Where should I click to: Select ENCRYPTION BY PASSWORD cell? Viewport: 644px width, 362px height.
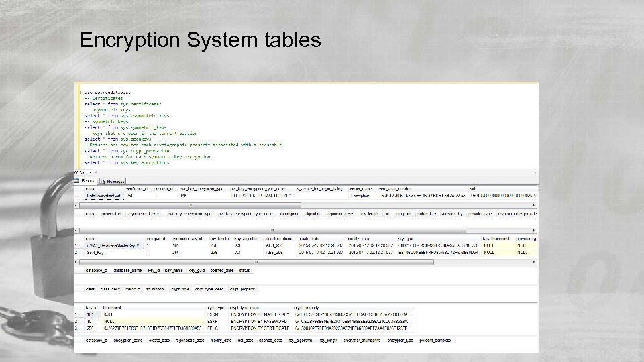[x=260, y=322]
